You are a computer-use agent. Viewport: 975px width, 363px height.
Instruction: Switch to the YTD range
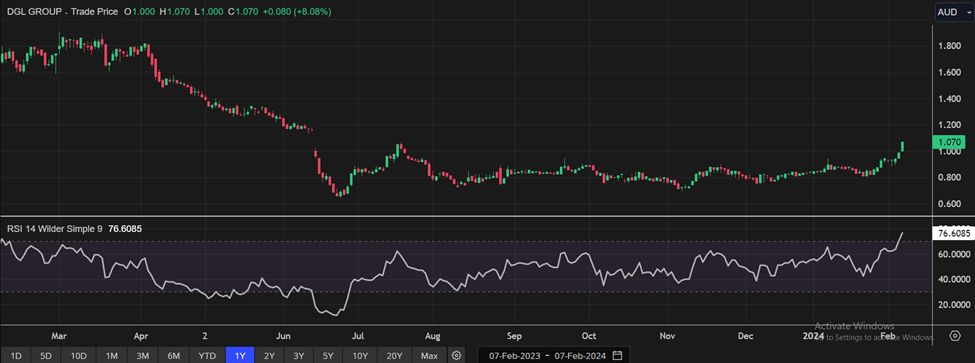[x=207, y=356]
